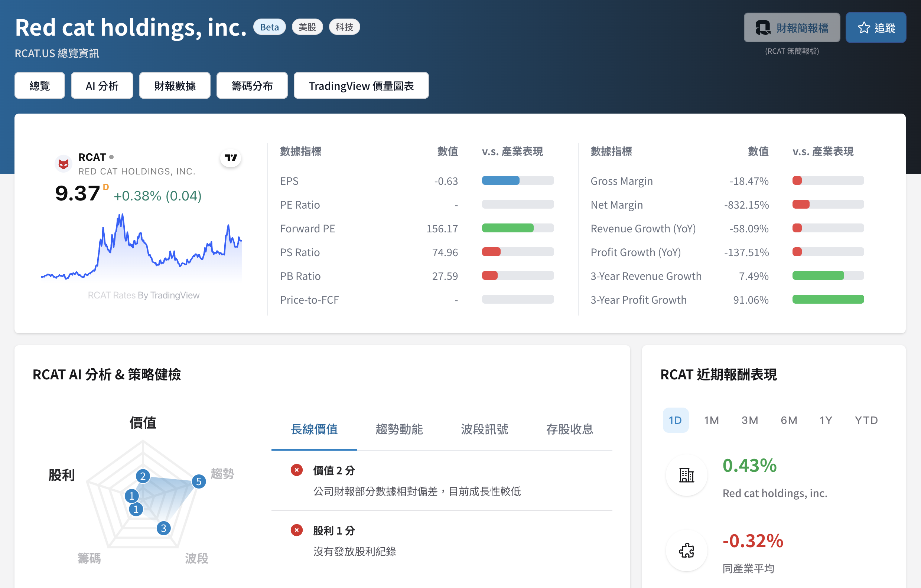The width and height of the screenshot is (921, 588).
Task: Click the Forward PE green performance bar
Action: pos(507,228)
